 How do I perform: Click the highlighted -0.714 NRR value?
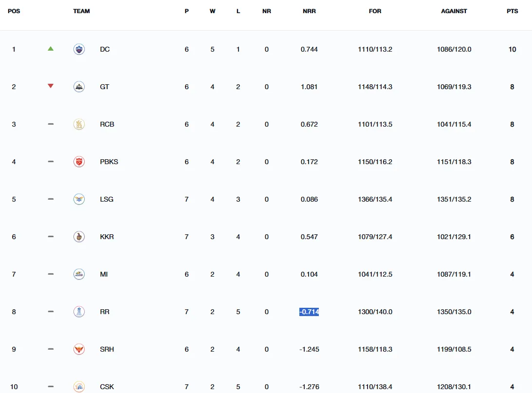pyautogui.click(x=309, y=312)
